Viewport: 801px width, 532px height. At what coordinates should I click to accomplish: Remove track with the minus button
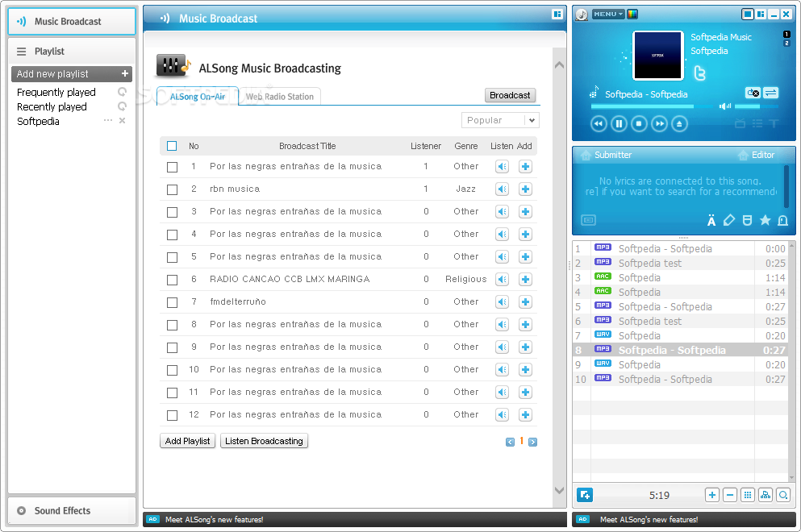pos(730,495)
